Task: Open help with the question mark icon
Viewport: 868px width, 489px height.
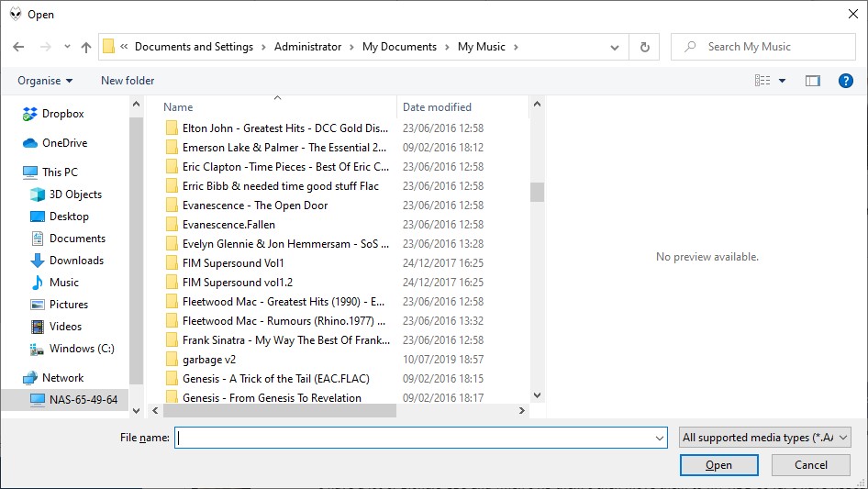Action: pos(845,81)
